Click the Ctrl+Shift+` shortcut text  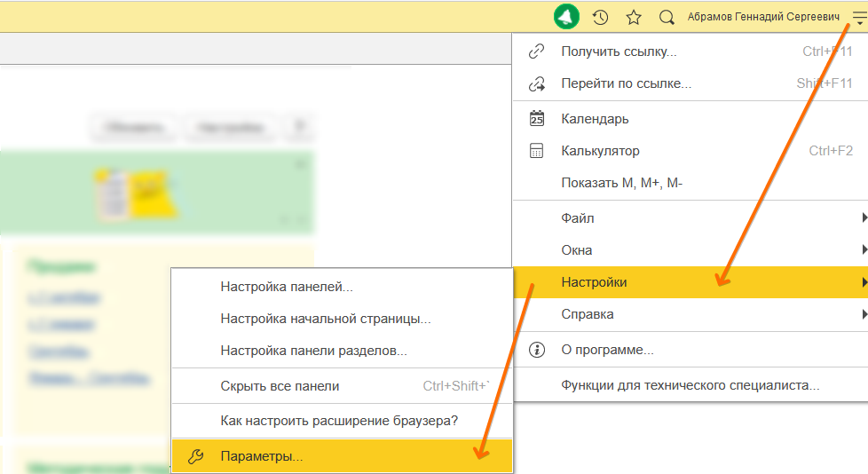pos(456,386)
